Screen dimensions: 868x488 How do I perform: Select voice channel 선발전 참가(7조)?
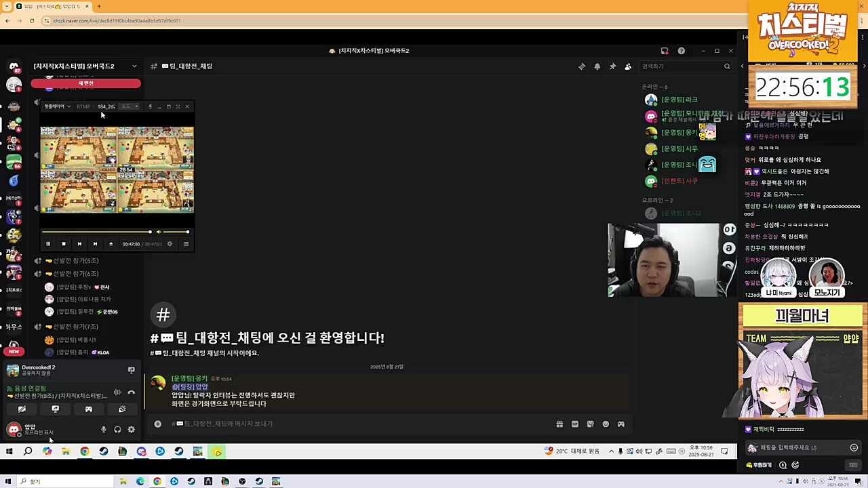click(x=75, y=327)
